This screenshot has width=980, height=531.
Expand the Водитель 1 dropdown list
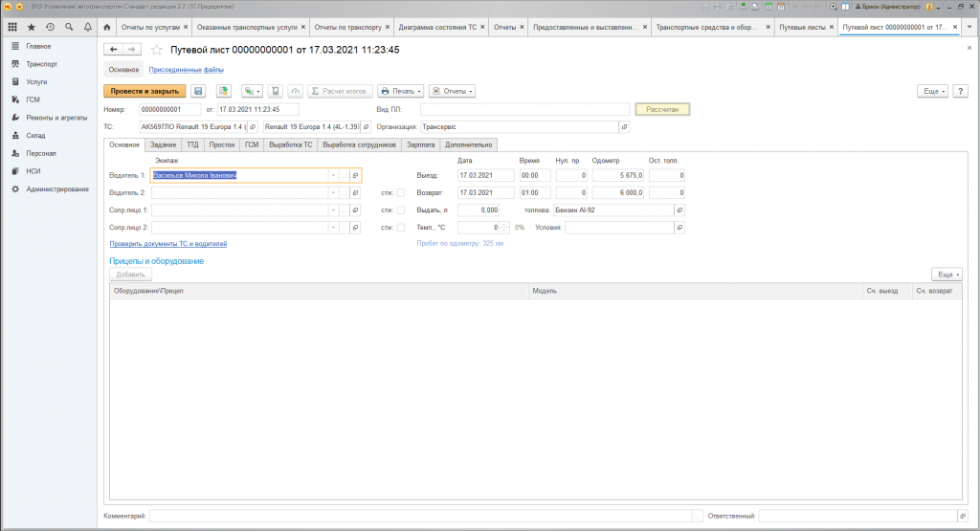tap(333, 175)
